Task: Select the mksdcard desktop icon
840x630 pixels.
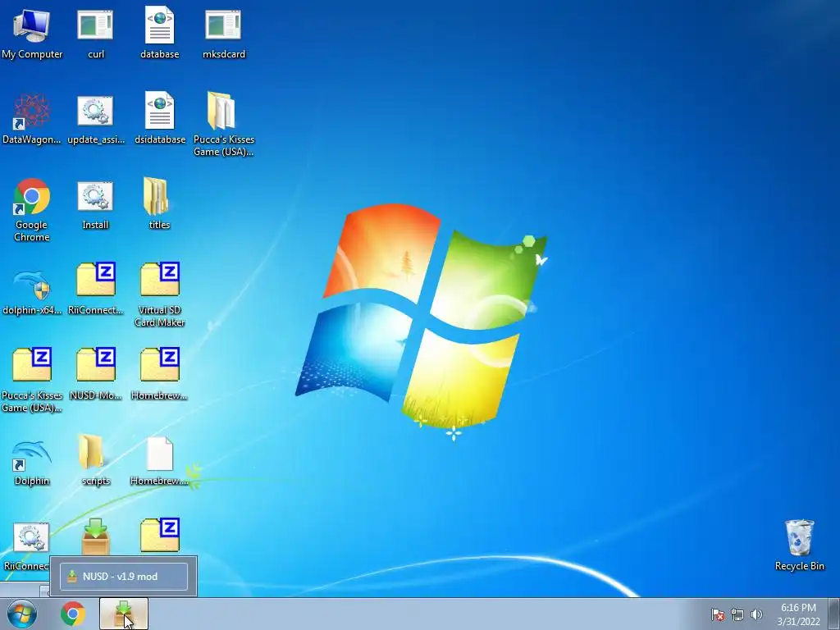Action: coord(223,33)
